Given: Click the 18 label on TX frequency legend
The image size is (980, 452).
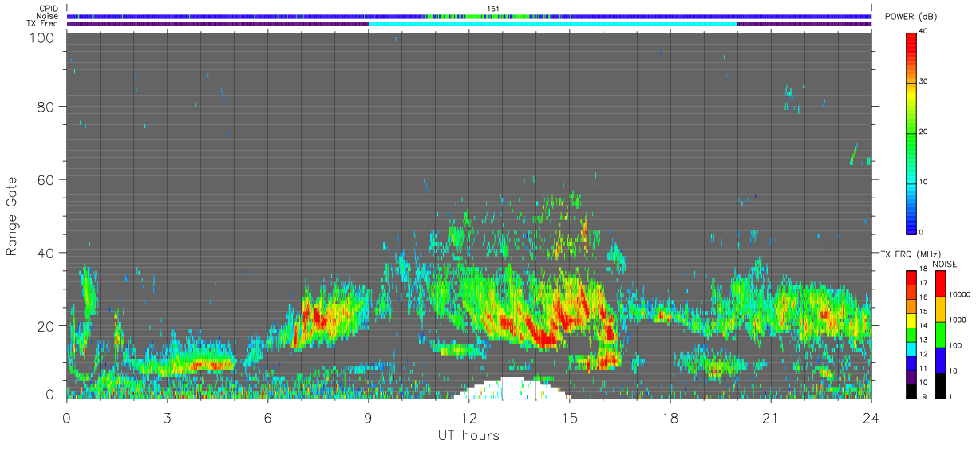Looking at the screenshot, I should (x=923, y=269).
